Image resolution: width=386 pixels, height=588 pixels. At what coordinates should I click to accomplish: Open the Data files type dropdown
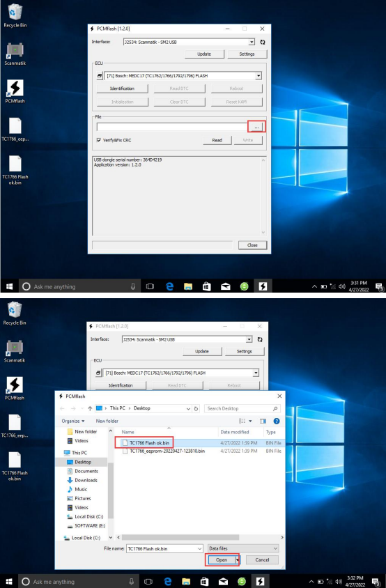click(x=243, y=548)
